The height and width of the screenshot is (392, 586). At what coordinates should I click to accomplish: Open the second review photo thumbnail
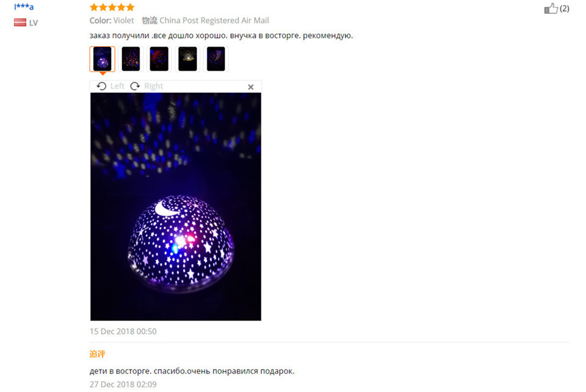[x=131, y=59]
